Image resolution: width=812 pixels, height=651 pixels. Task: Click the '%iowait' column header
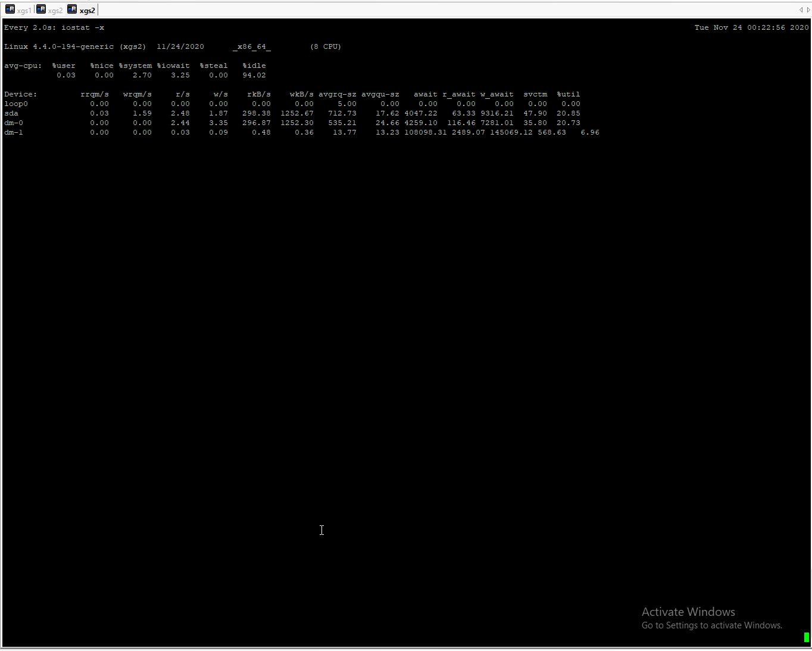pyautogui.click(x=173, y=66)
